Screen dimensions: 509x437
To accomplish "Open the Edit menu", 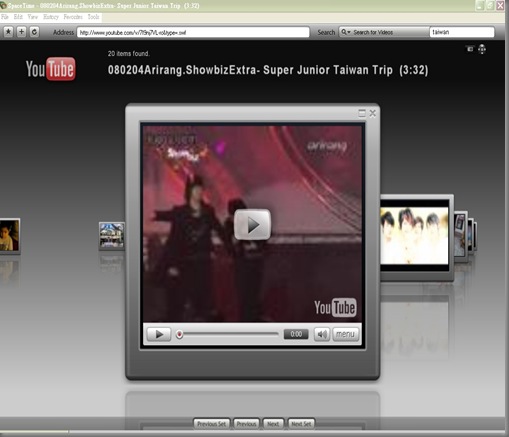I will tap(18, 17).
